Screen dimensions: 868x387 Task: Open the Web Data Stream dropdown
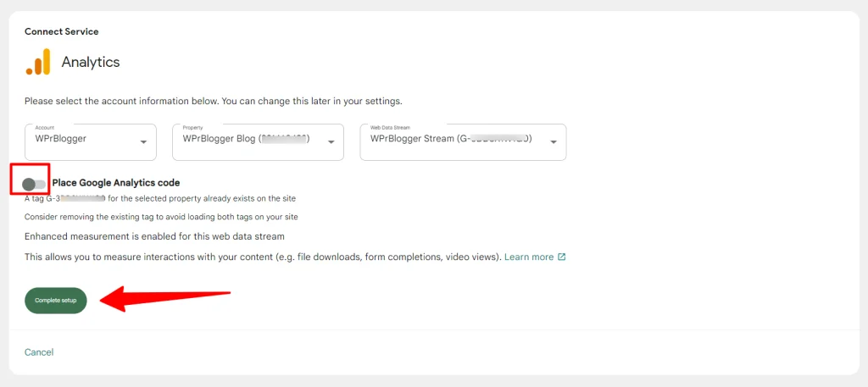[x=463, y=142]
